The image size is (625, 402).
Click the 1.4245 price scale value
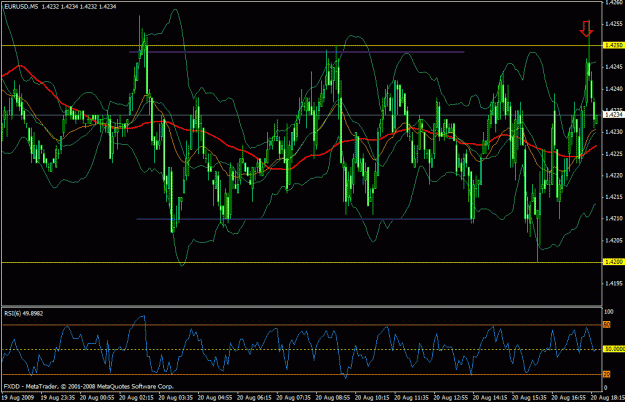pyautogui.click(x=614, y=67)
